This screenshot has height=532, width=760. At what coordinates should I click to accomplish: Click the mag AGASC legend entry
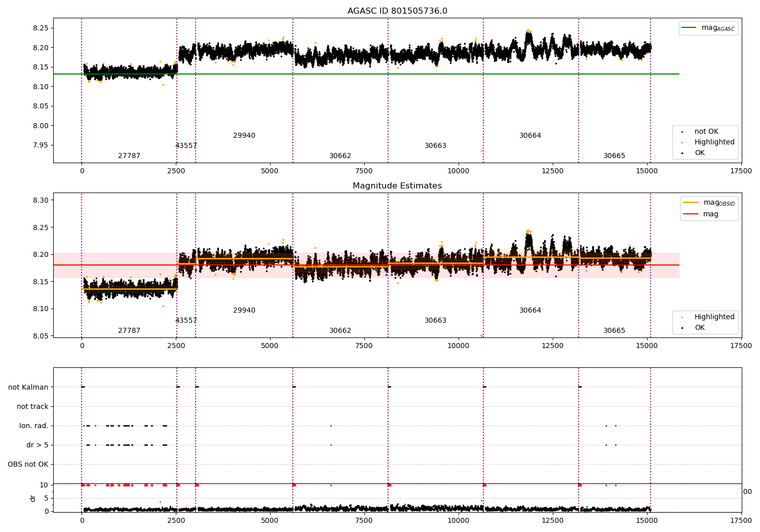pos(709,28)
